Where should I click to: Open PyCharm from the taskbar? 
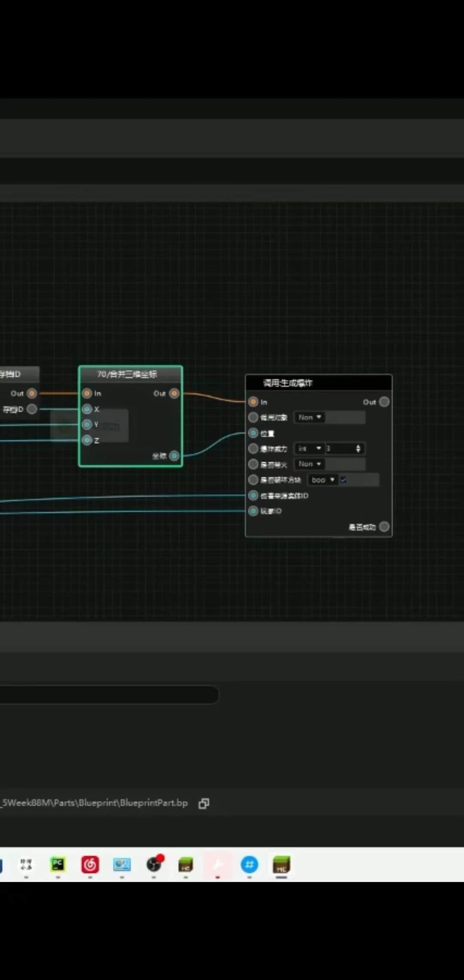coord(58,864)
